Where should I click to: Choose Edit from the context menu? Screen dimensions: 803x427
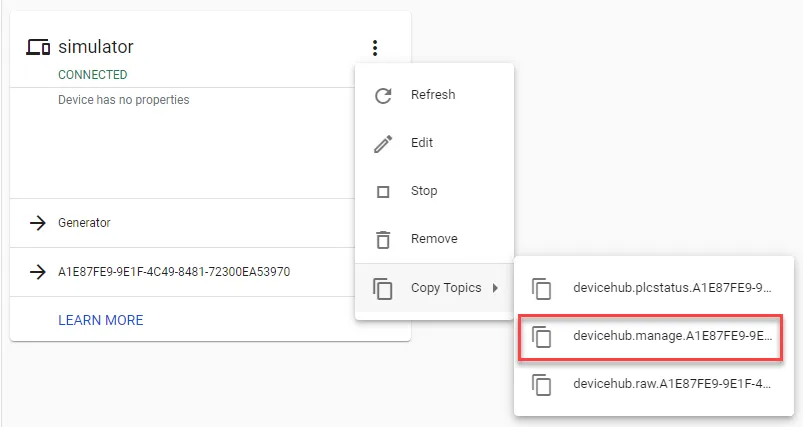point(434,143)
